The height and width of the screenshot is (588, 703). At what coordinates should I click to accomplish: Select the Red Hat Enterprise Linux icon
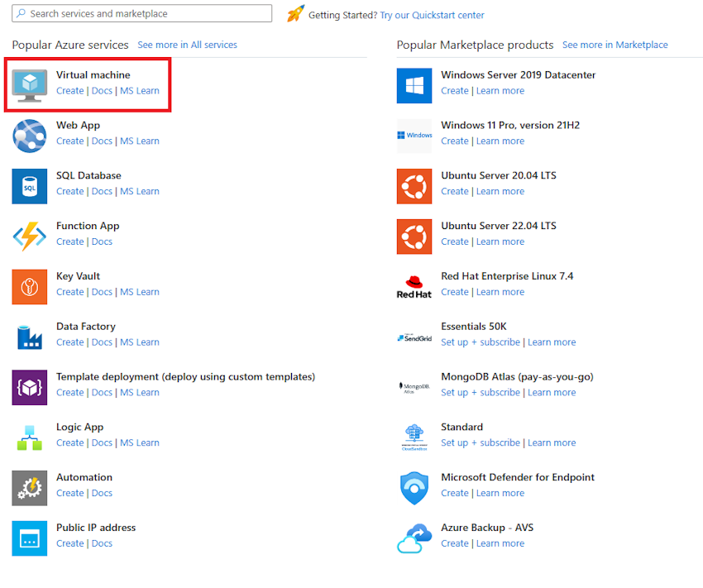coord(414,287)
